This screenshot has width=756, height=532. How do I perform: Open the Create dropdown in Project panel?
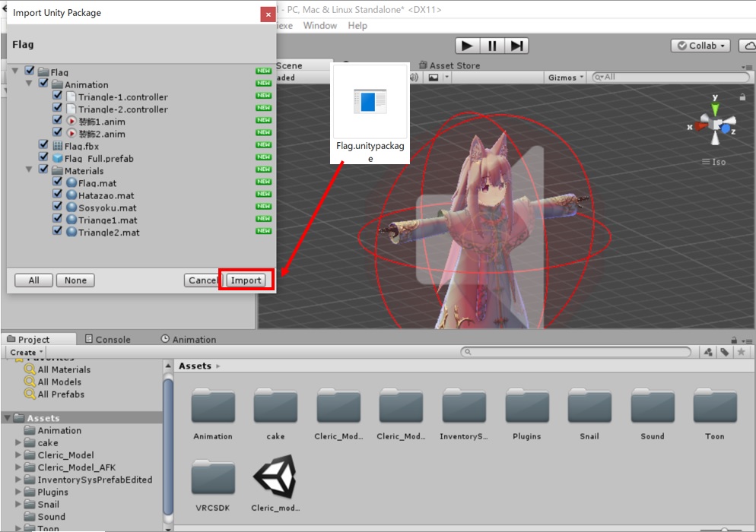coord(26,353)
